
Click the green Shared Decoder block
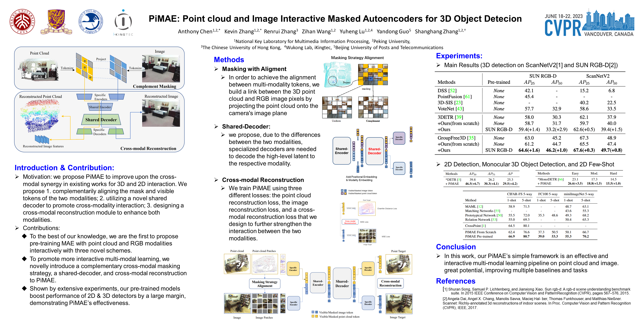[101, 120]
